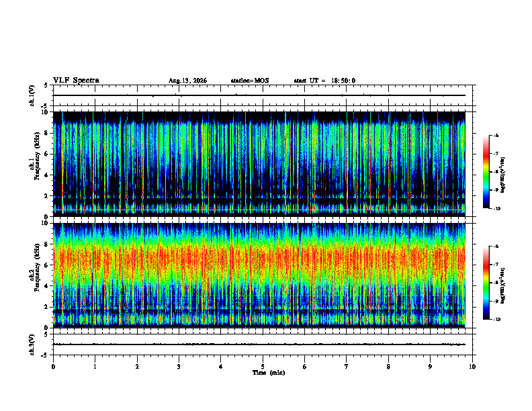Click the '-10' label on ch.2 color bar
532x411 pixels.
(497, 320)
